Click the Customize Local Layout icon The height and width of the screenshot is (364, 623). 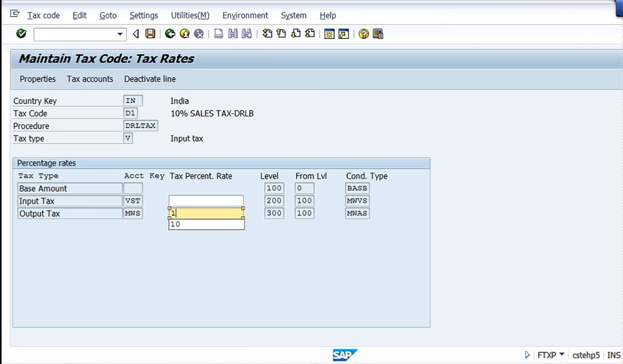coord(378,34)
